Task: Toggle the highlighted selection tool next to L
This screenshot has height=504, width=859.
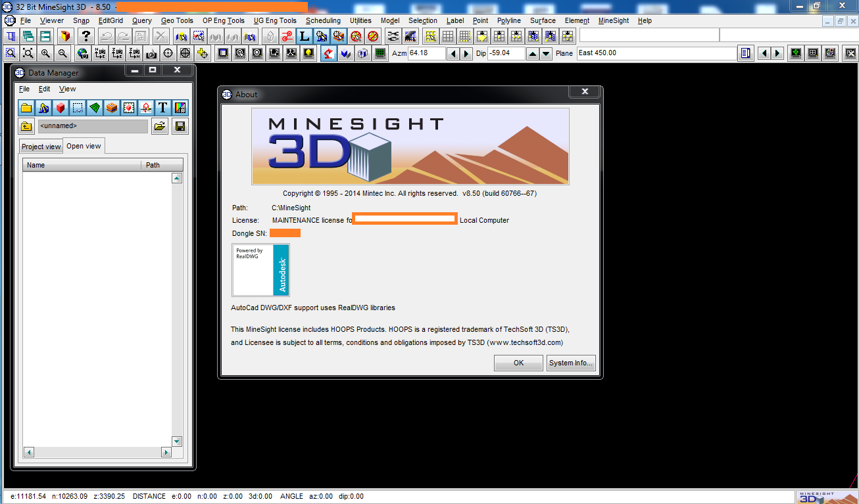Action: tap(321, 36)
